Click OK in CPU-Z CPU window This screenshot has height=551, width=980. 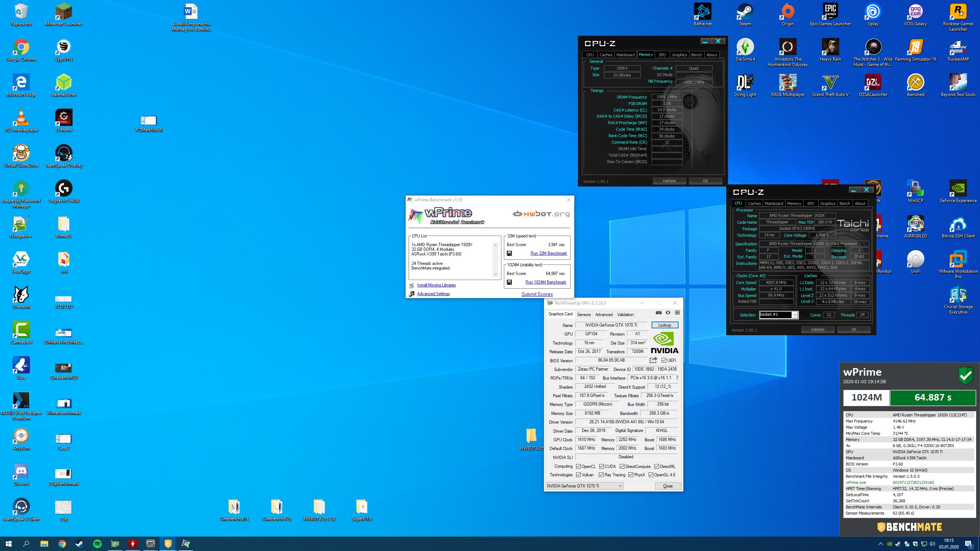tap(854, 330)
